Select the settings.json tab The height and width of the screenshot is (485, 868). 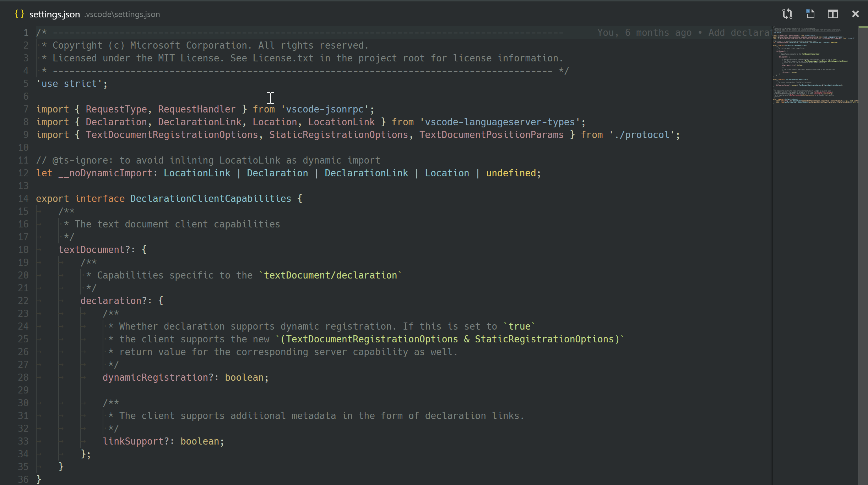pos(55,14)
